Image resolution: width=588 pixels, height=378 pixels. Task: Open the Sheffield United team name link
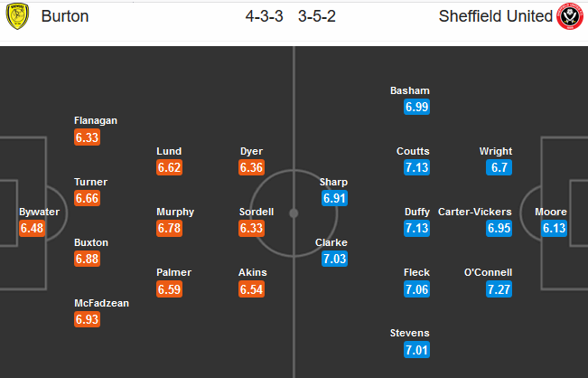pyautogui.click(x=494, y=16)
